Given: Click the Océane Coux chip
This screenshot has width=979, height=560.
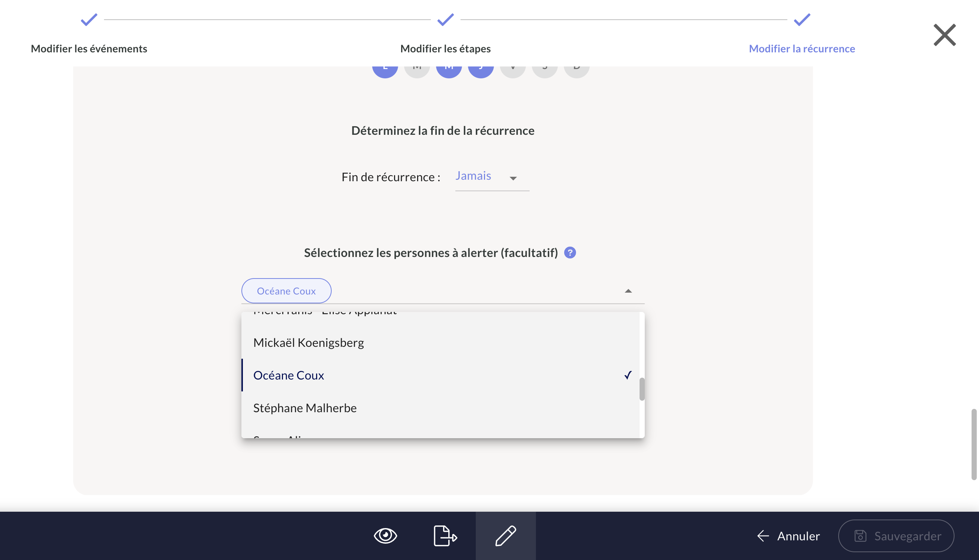Looking at the screenshot, I should [x=286, y=291].
